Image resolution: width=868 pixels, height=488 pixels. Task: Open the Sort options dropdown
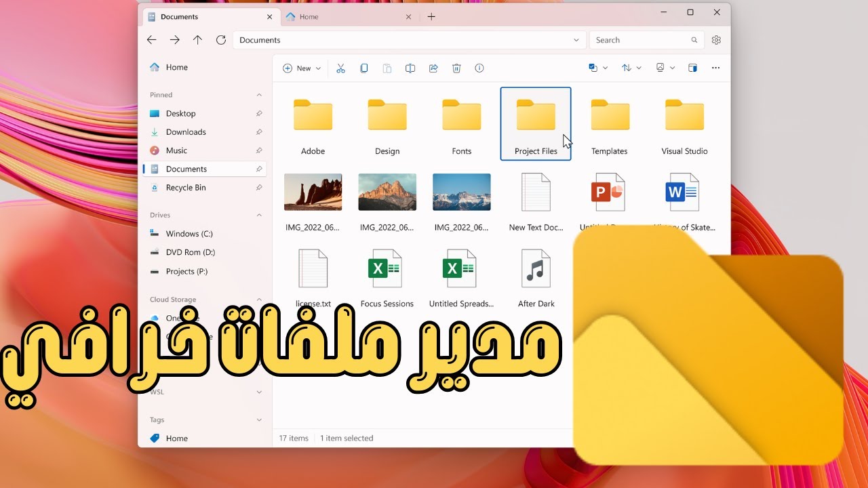tap(631, 68)
